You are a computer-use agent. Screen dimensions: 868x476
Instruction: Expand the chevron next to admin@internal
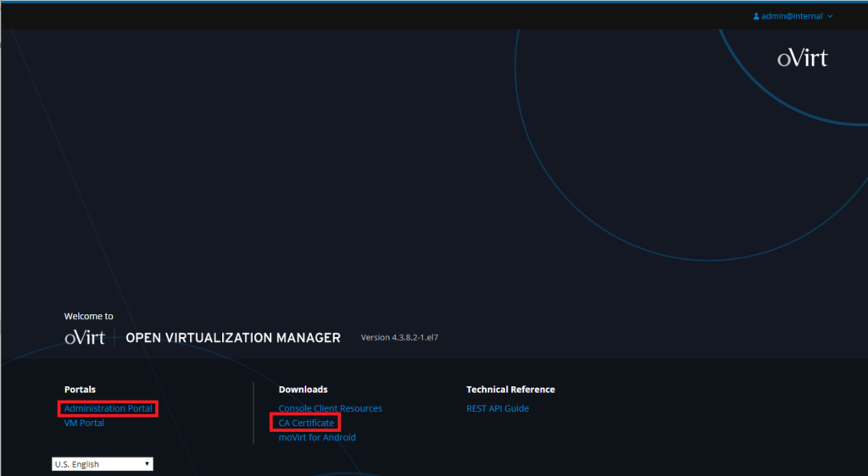pos(830,16)
